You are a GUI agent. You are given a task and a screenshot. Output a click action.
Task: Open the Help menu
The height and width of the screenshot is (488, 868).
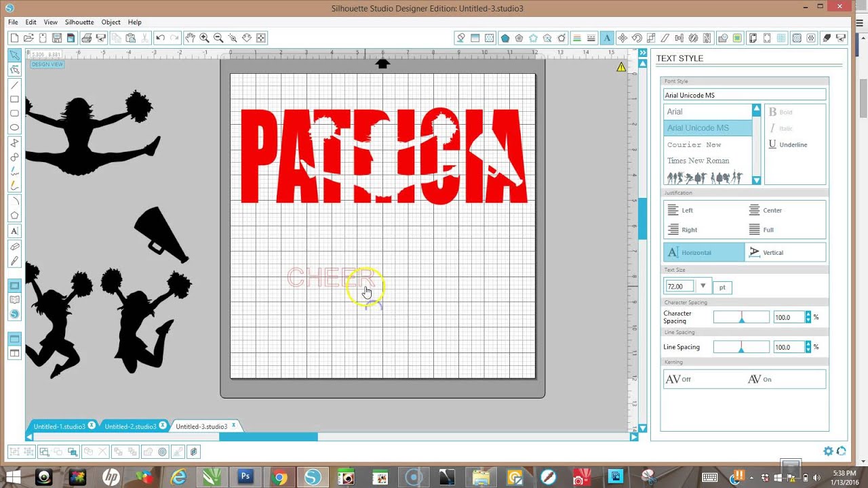tap(134, 22)
